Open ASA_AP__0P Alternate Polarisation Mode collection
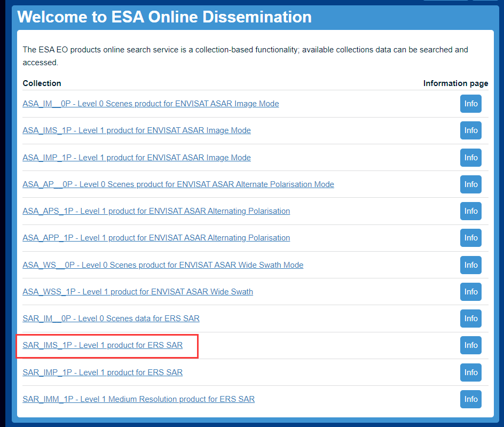The image size is (504, 427). tap(178, 184)
